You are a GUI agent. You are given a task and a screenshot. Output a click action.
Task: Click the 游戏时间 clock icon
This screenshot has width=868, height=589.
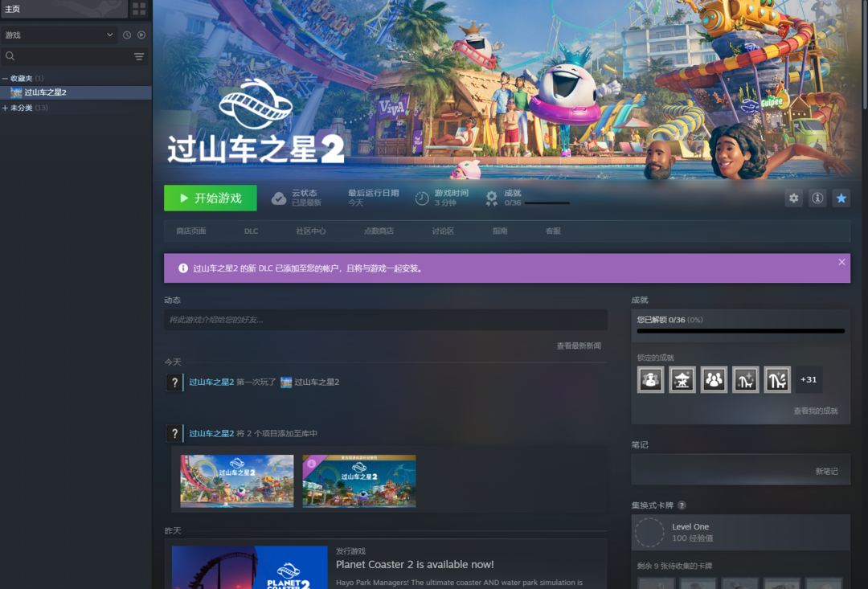422,198
